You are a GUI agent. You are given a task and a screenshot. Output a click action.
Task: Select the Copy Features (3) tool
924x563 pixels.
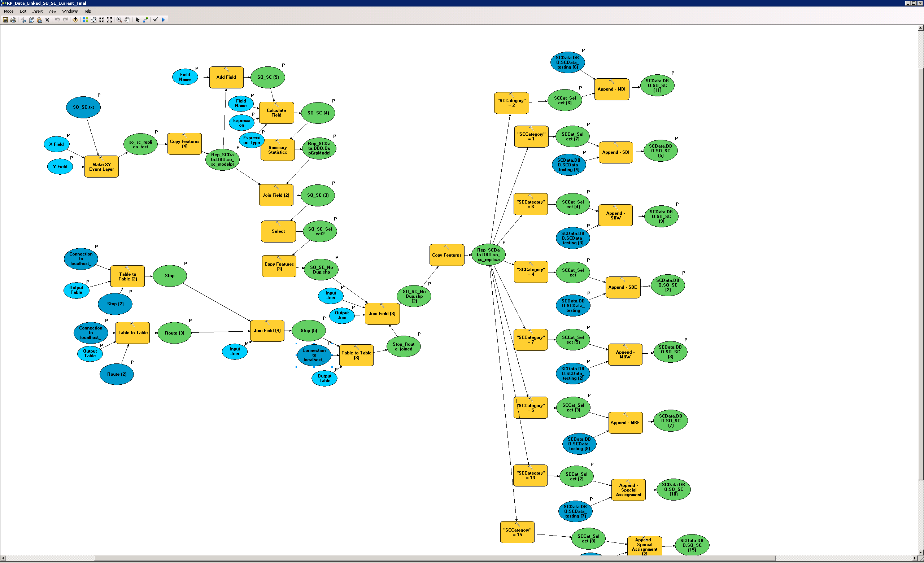coord(279,266)
